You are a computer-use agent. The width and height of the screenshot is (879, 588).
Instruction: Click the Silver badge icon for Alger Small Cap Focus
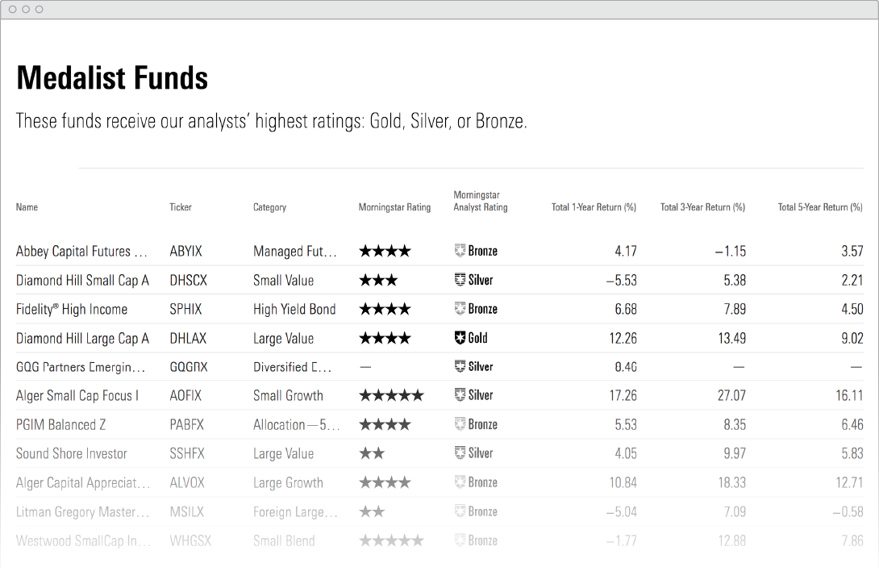point(460,395)
